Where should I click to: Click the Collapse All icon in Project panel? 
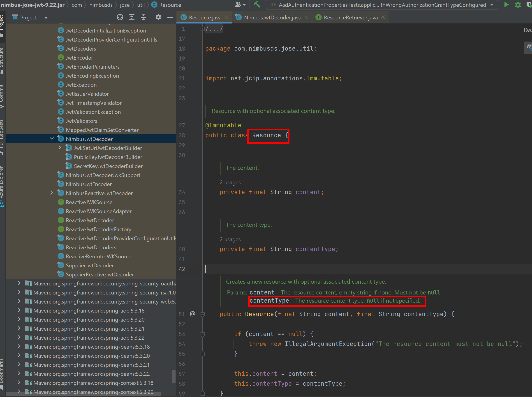click(143, 17)
